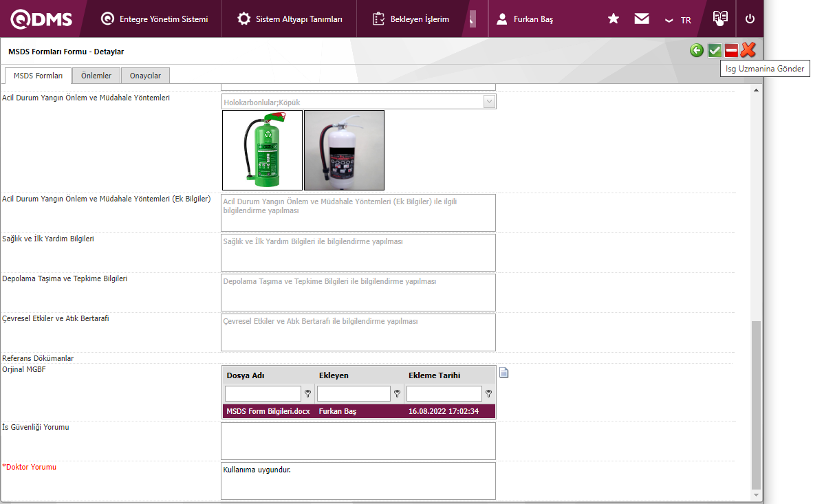Click Depolama Taşıma ve Tepkime text area
813x504 pixels.
[358, 292]
